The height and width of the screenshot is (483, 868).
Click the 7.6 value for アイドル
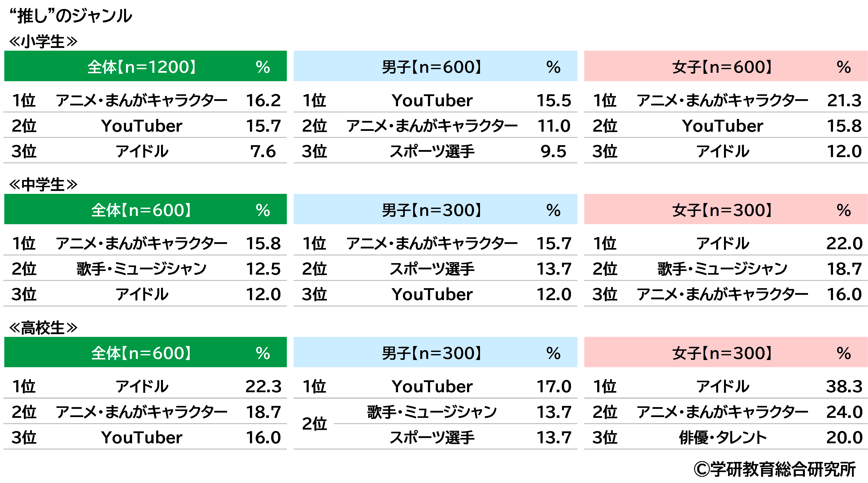pyautogui.click(x=263, y=151)
